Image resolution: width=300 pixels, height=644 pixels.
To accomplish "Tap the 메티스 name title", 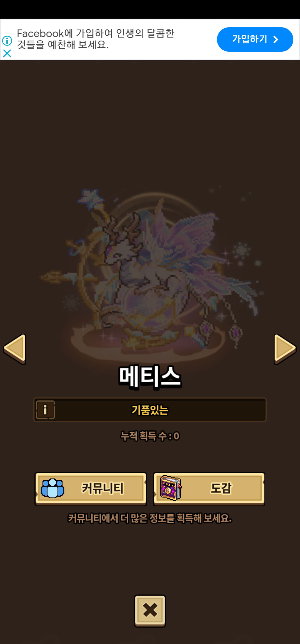I will click(x=150, y=377).
